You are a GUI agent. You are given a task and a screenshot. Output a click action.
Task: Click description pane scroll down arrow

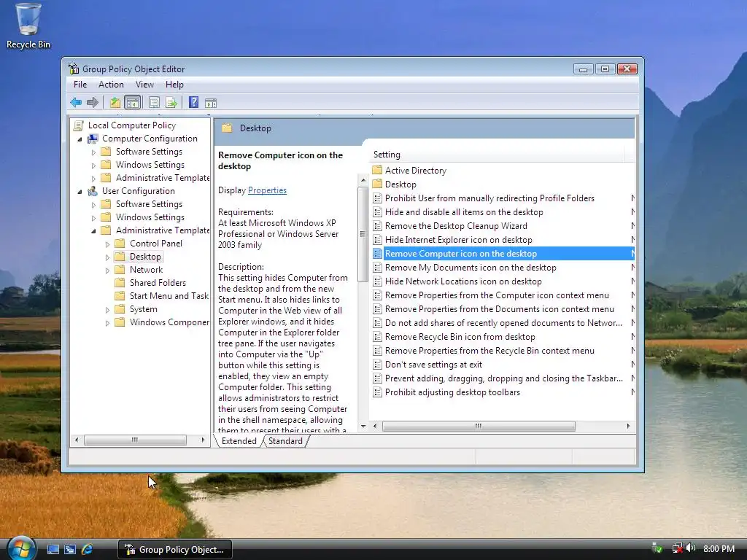(363, 426)
